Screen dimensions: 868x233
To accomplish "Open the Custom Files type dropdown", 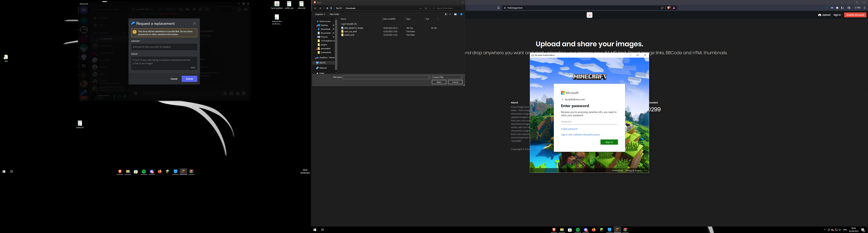I will 447,77.
